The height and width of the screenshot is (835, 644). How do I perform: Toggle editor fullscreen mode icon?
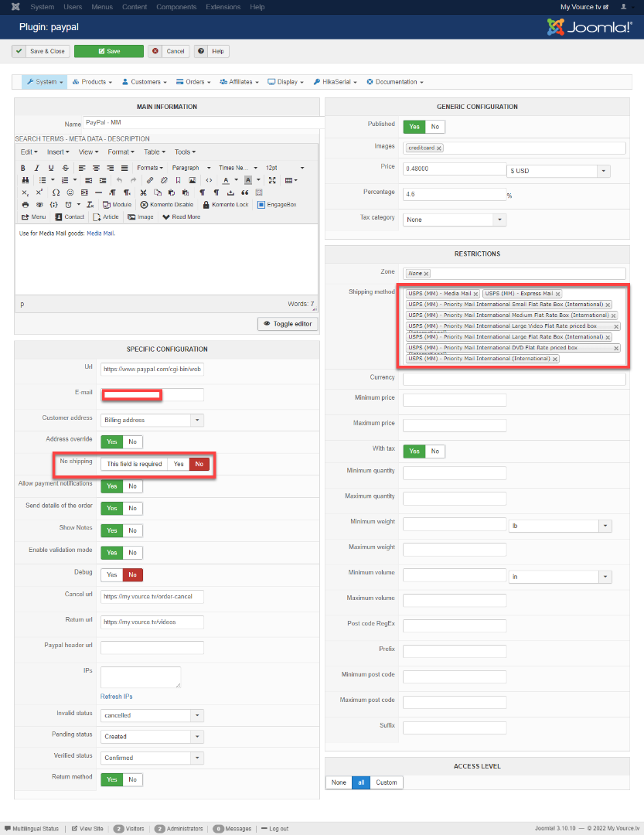(272, 180)
